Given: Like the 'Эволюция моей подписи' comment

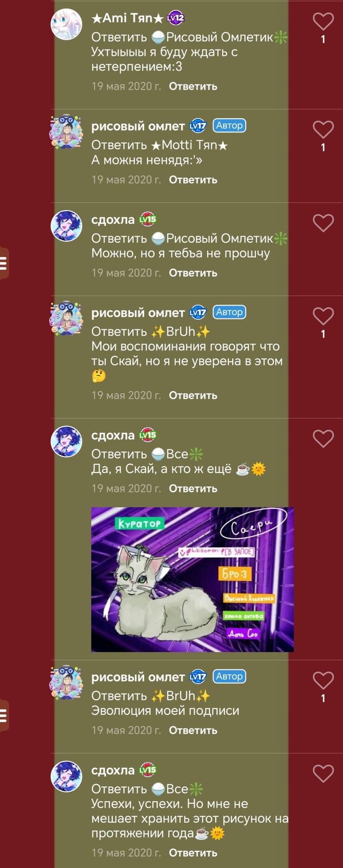Looking at the screenshot, I should coord(323,681).
